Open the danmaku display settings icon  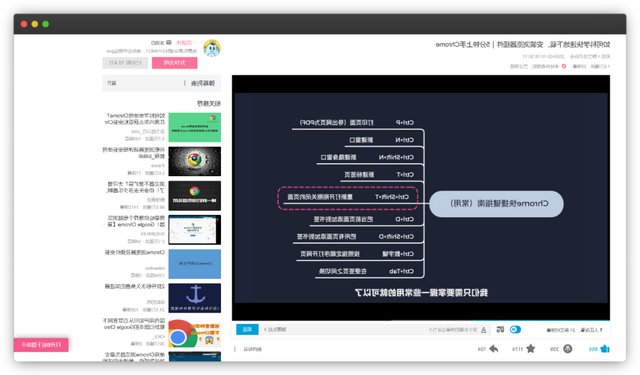pyautogui.click(x=500, y=329)
